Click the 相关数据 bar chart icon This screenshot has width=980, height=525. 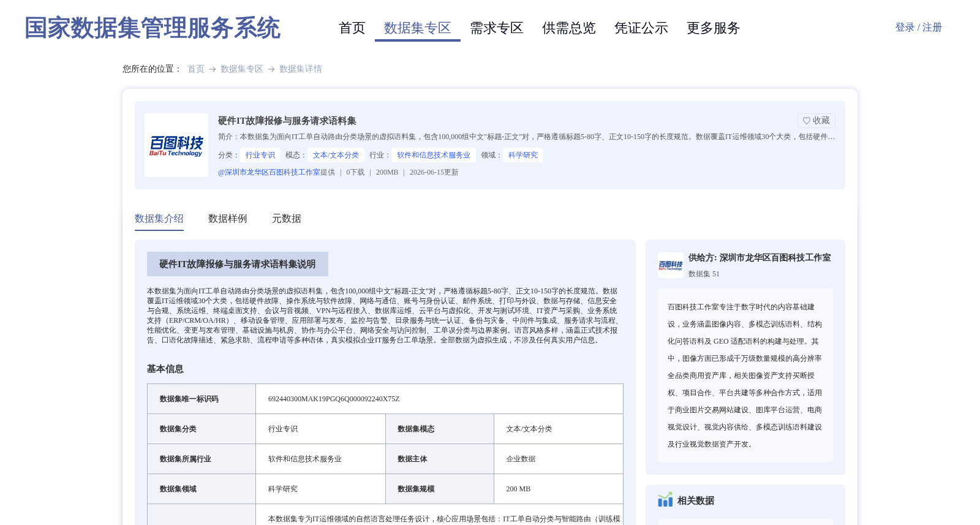(665, 500)
